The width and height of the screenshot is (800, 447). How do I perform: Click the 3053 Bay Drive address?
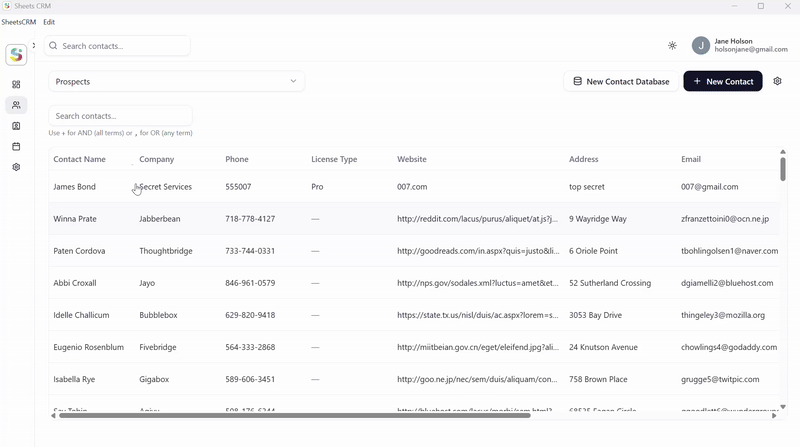[x=595, y=315]
